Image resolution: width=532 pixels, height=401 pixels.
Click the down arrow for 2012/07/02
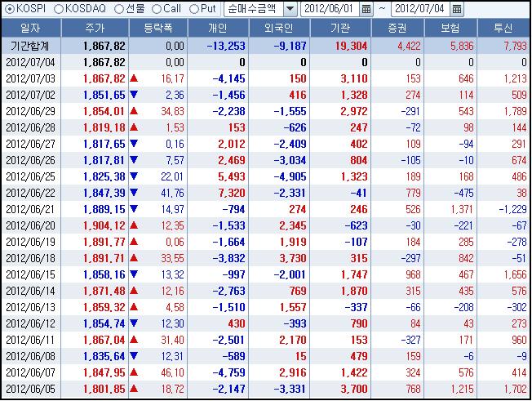(134, 95)
